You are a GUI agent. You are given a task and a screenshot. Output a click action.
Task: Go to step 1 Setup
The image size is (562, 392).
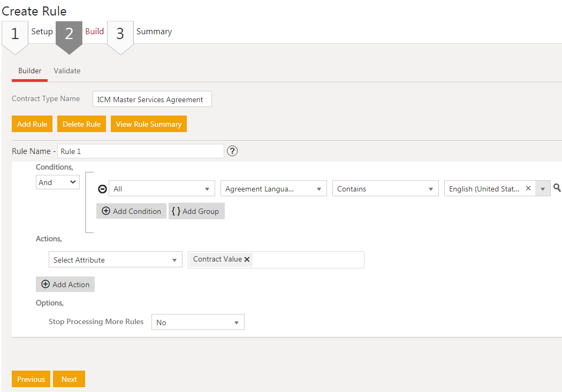point(15,34)
